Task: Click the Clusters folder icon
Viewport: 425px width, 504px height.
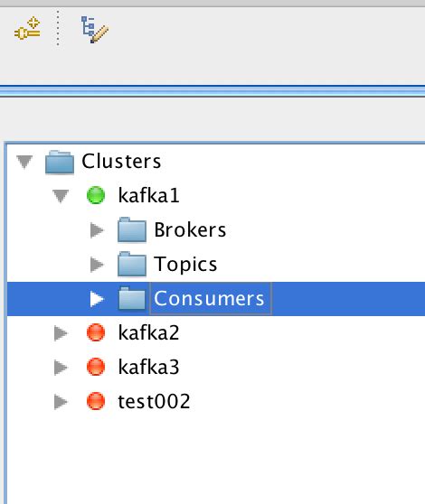Action: click(x=60, y=162)
